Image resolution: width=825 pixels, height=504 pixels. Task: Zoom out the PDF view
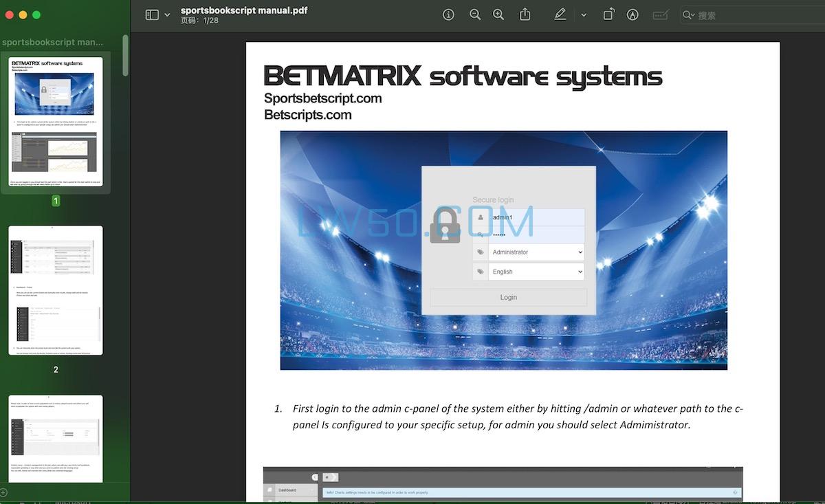coord(474,14)
